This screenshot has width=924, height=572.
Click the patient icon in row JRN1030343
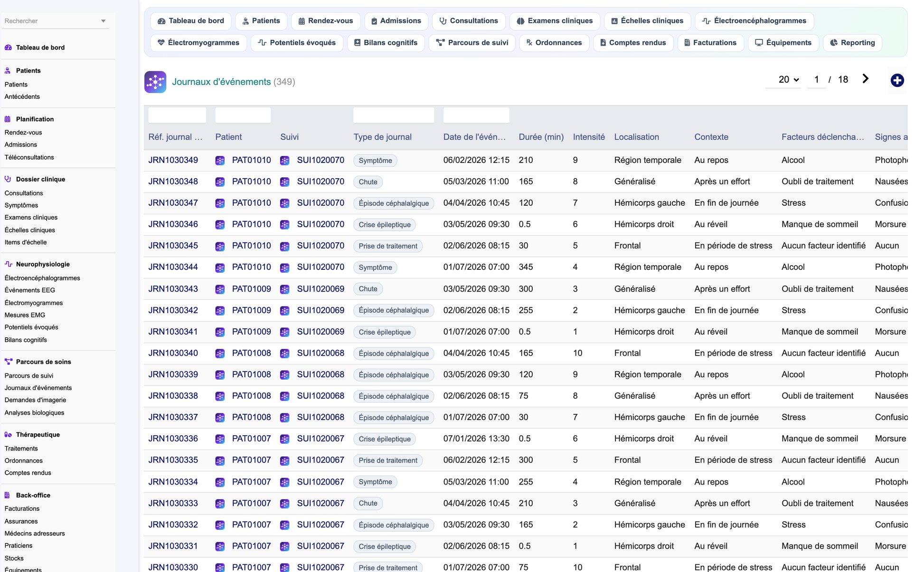coord(220,289)
